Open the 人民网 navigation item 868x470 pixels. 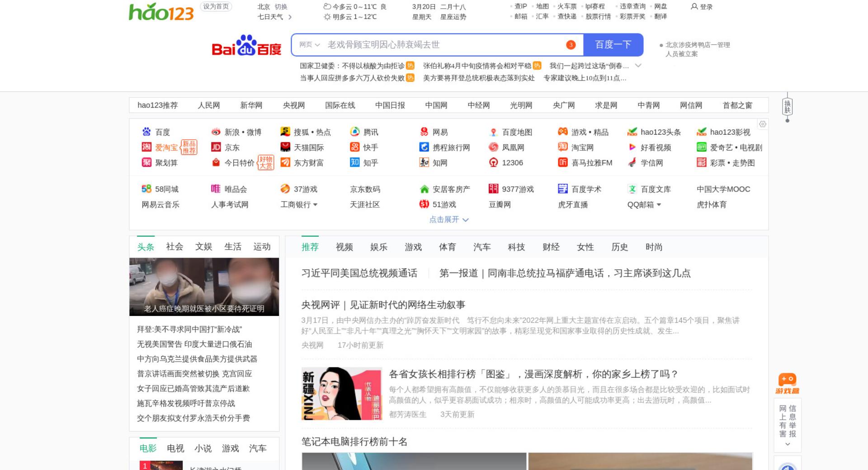209,105
